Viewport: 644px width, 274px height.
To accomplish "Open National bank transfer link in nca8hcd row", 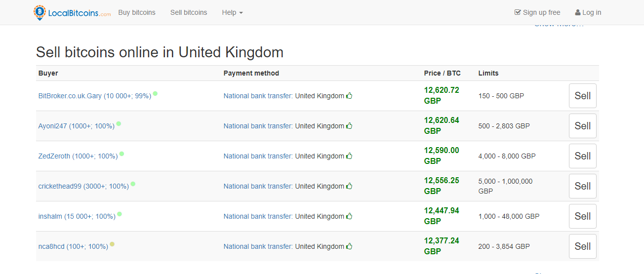I will (x=258, y=246).
